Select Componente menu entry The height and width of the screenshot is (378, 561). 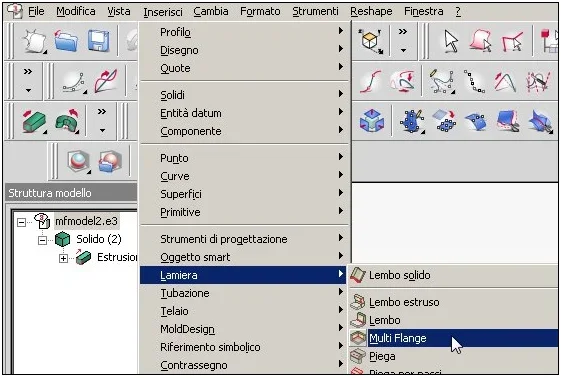coord(243,131)
